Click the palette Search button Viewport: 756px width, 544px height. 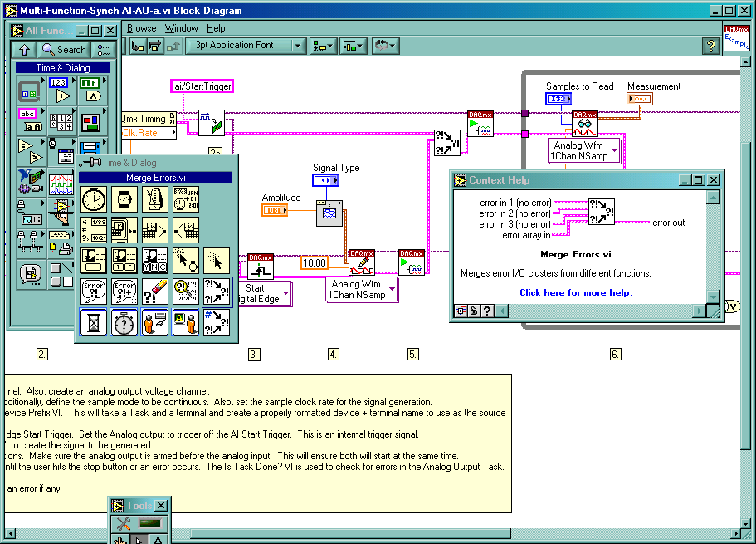point(64,49)
